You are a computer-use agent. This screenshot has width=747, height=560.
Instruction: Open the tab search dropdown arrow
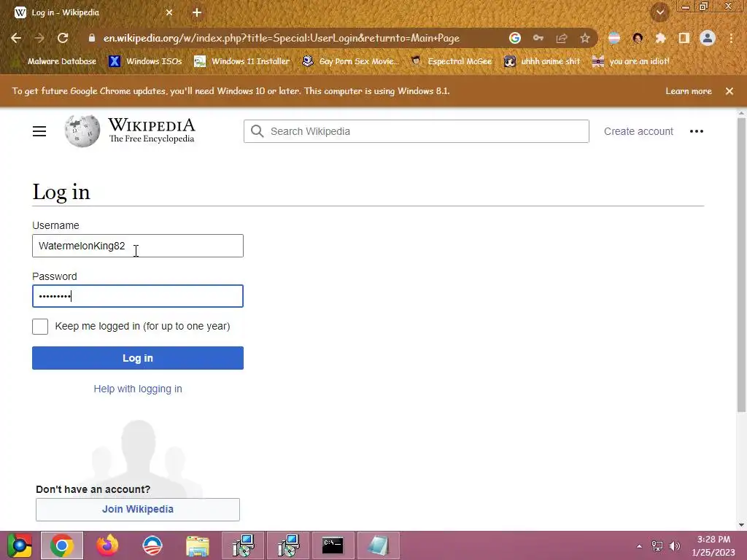click(x=660, y=13)
